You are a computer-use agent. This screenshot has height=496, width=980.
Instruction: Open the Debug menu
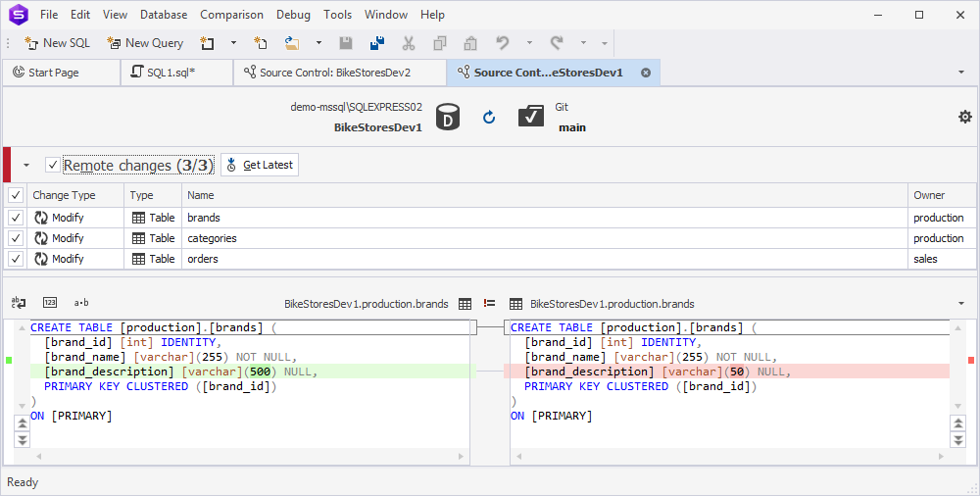click(293, 15)
